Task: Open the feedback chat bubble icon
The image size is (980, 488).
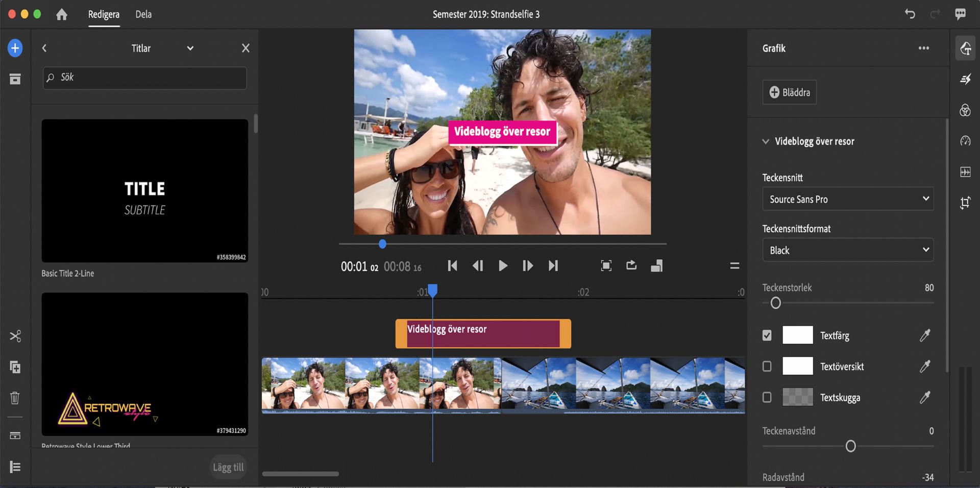Action: click(960, 14)
